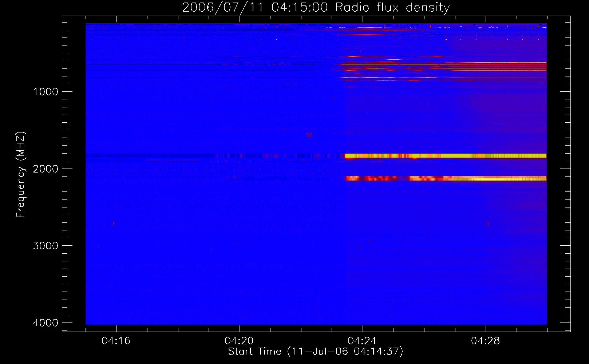Click the 04:28 time tick label

[x=485, y=341]
